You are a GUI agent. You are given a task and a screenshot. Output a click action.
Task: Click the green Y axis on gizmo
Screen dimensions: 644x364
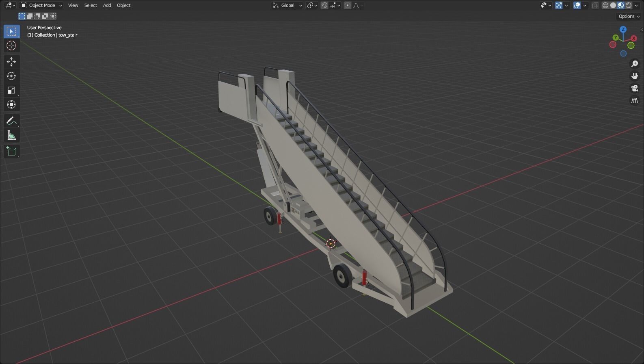point(616,37)
